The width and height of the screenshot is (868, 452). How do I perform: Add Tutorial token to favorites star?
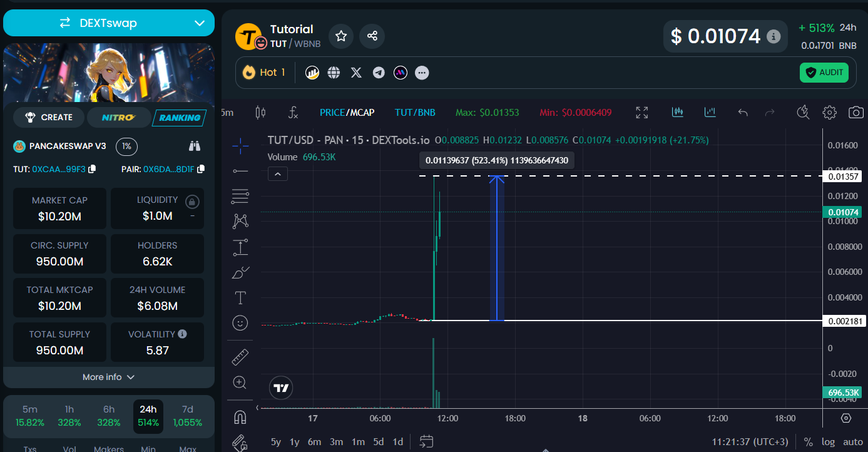click(x=341, y=36)
